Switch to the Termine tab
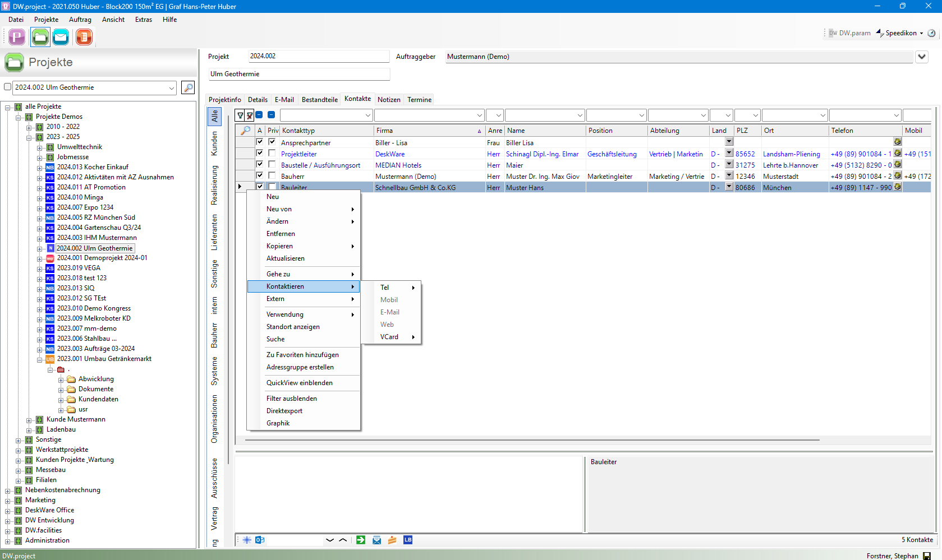 click(419, 100)
